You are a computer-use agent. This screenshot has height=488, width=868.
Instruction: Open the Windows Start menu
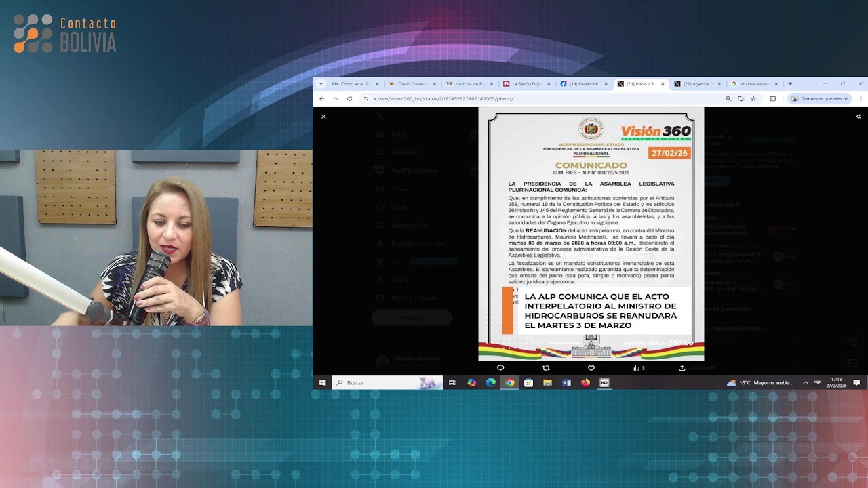[323, 382]
